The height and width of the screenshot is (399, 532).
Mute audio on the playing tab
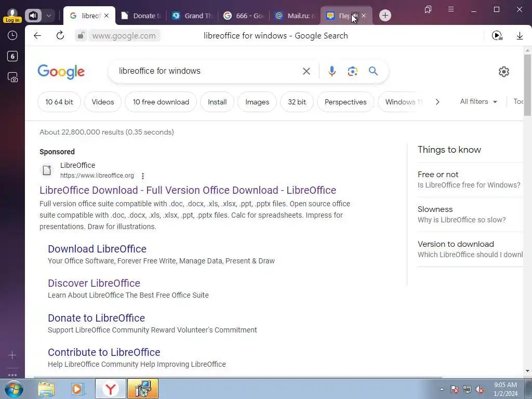click(x=355, y=16)
